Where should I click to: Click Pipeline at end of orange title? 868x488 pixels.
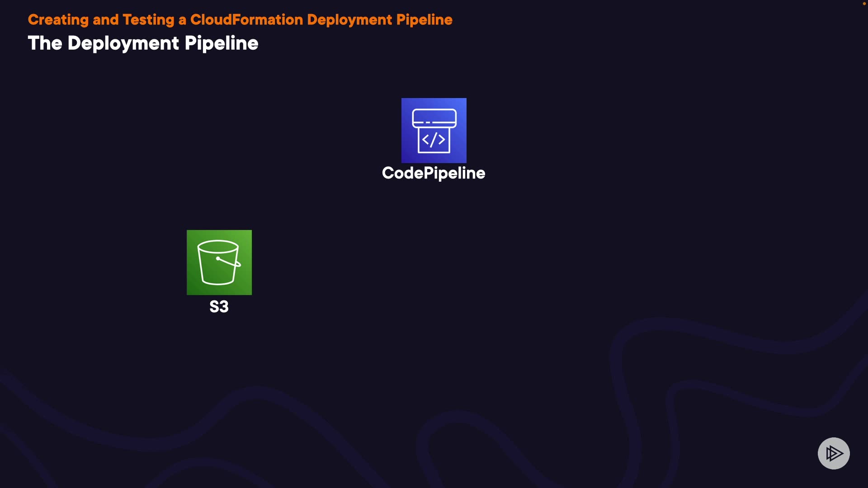424,20
